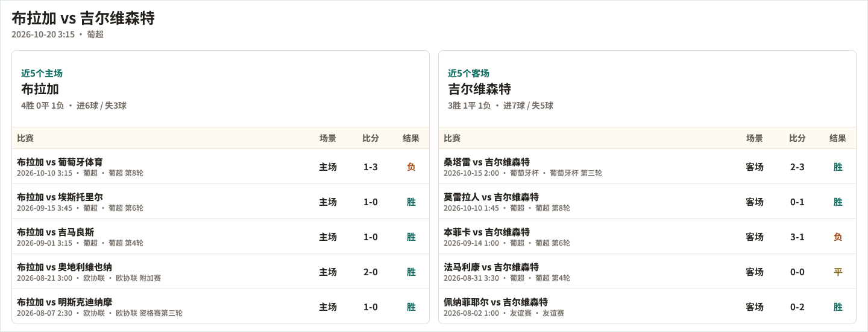Click 客场 in the 莫雷拉人 row
This screenshot has height=332, width=868.
point(755,202)
